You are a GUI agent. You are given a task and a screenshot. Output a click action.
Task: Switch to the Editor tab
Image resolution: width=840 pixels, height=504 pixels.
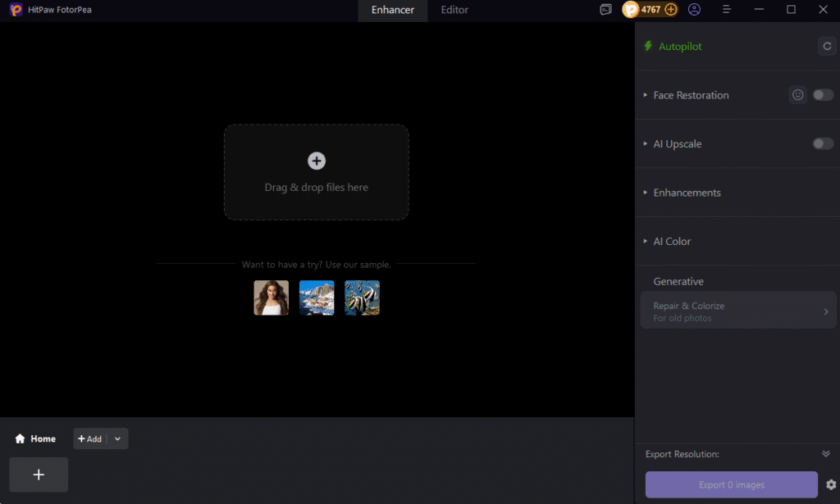454,11
